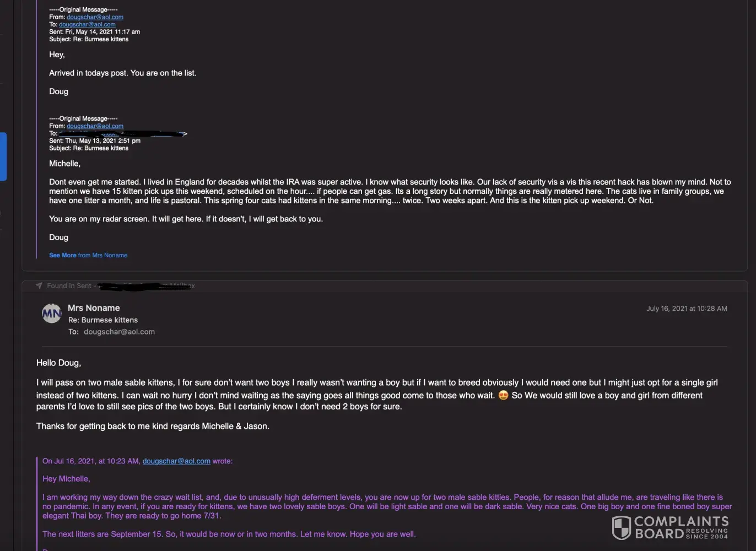Click the Complaints Board watermark text
The width and height of the screenshot is (756, 551).
pos(681,527)
